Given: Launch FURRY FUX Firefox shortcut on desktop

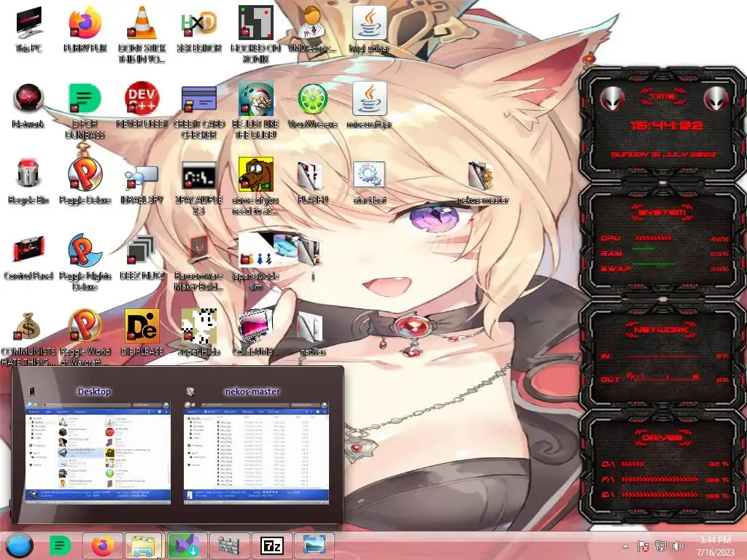Looking at the screenshot, I should coord(85,29).
